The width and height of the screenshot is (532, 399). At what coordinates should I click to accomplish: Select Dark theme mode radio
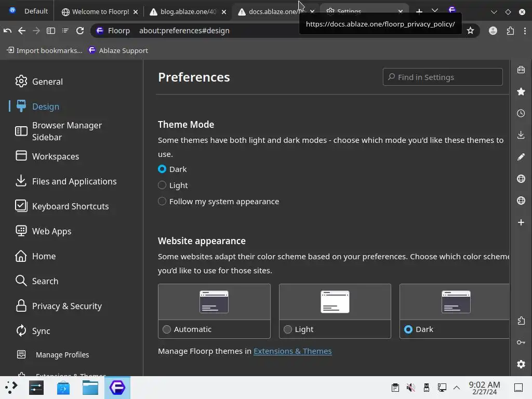point(162,169)
